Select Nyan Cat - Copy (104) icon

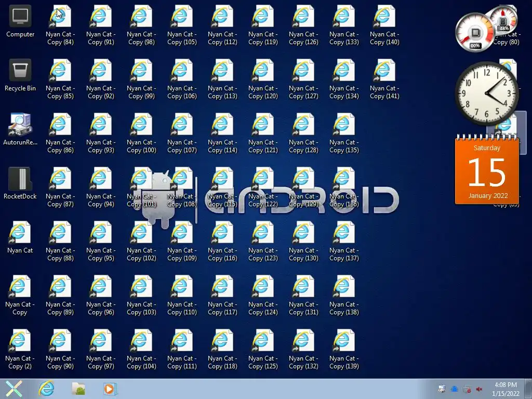[141, 350]
